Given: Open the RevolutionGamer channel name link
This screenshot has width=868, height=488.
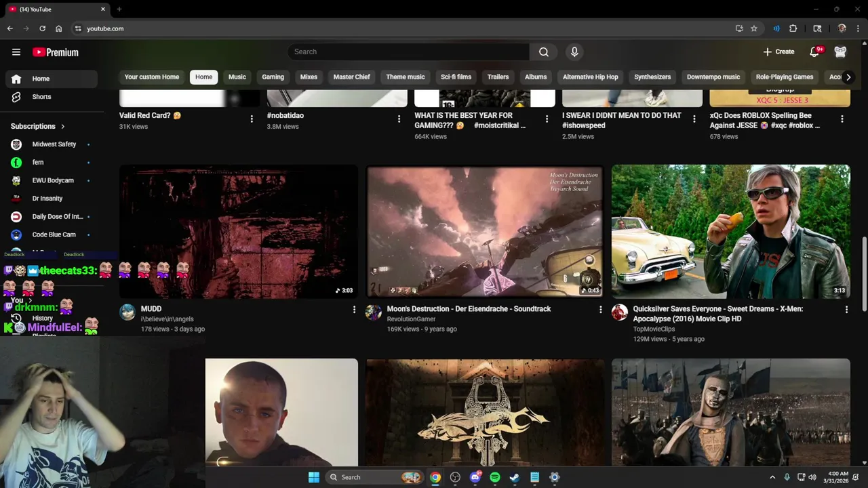Looking at the screenshot, I should point(411,319).
